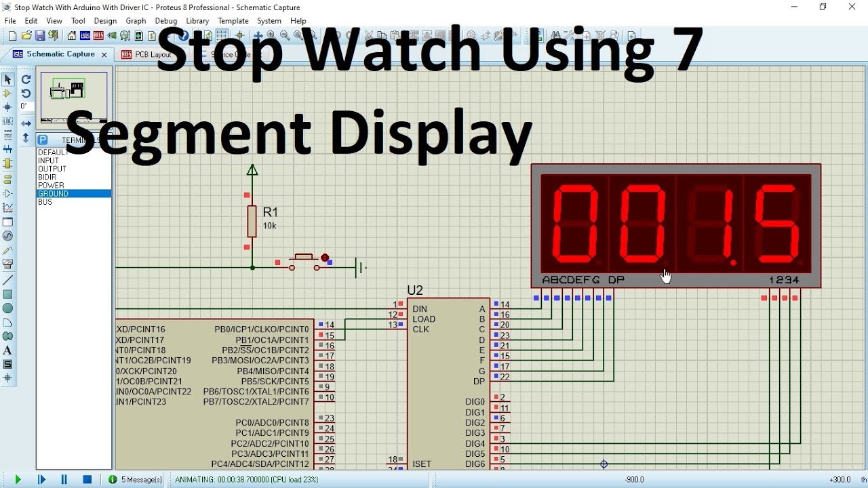Open the Template menu
The height and width of the screenshot is (488, 868).
coord(233,21)
